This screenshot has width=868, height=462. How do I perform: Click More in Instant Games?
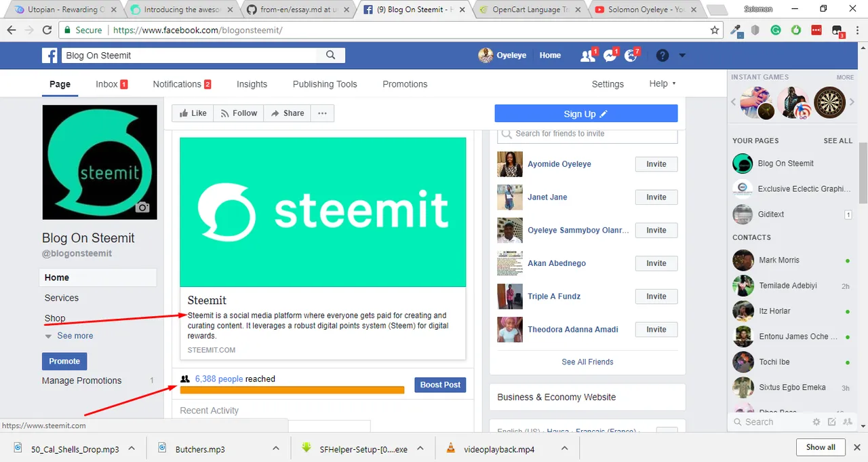tap(845, 77)
